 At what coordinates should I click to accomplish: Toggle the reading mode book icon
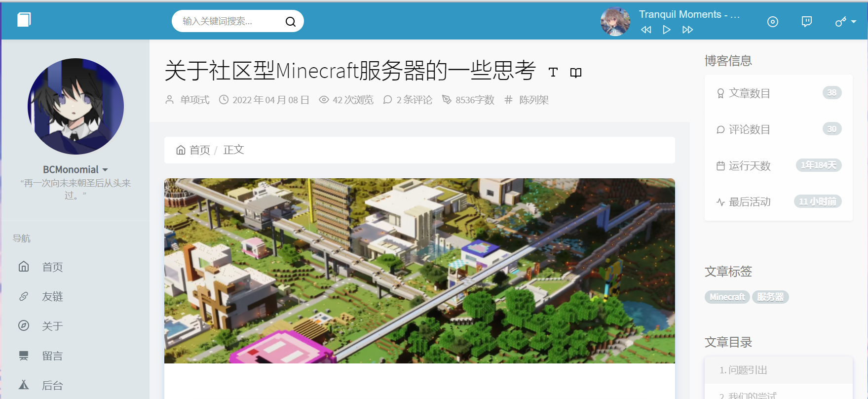point(576,73)
